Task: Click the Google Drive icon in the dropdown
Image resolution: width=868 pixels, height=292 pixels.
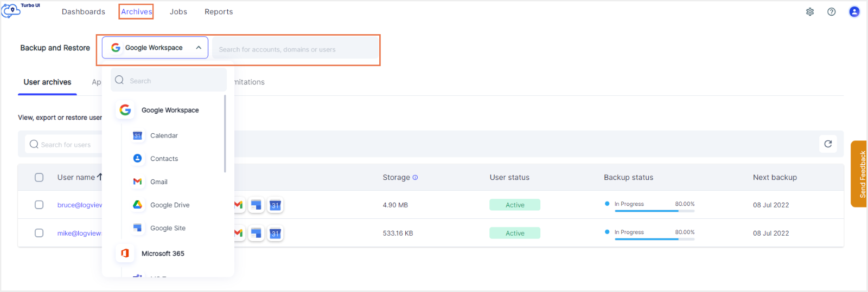Action: click(x=138, y=205)
